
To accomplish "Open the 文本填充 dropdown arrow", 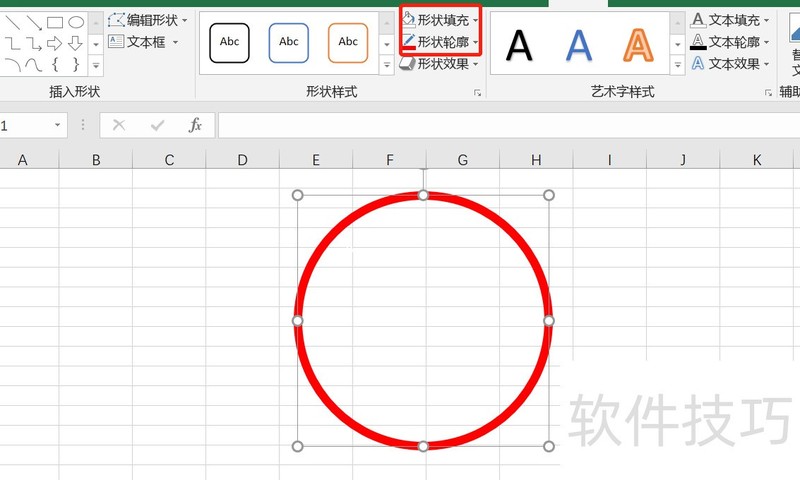I will click(766, 20).
